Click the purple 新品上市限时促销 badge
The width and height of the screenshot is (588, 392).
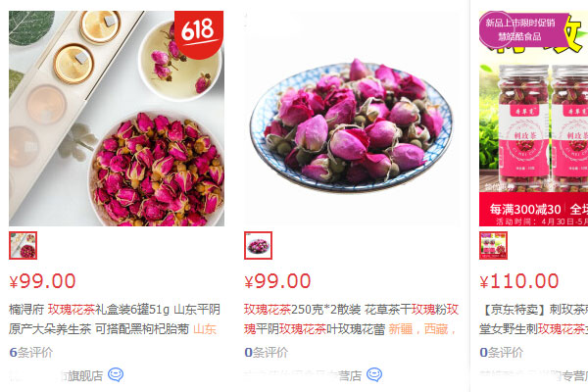[523, 30]
